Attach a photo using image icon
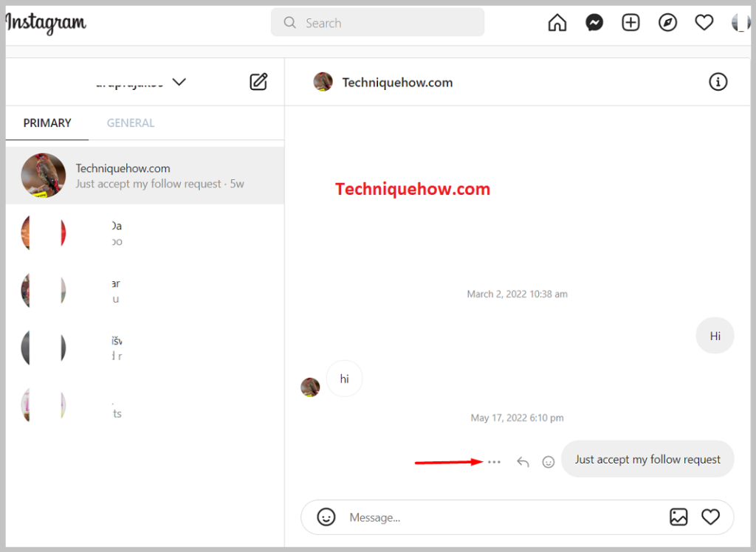 coord(678,517)
